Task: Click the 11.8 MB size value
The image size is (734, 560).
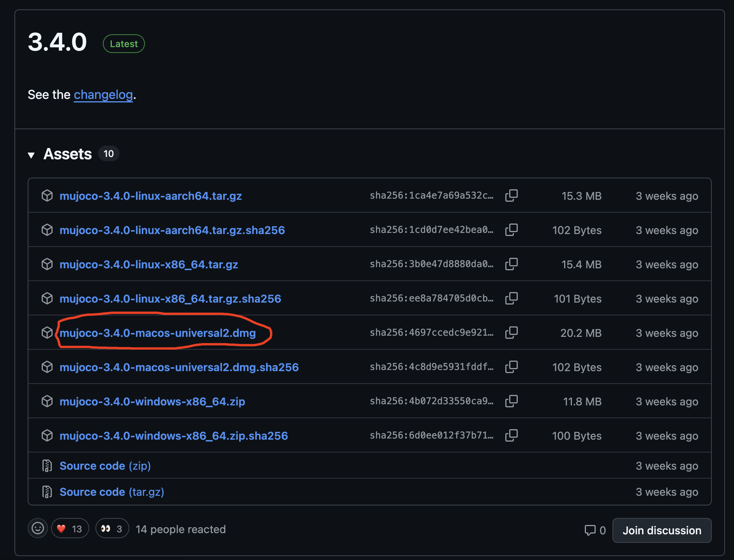Action: tap(582, 402)
